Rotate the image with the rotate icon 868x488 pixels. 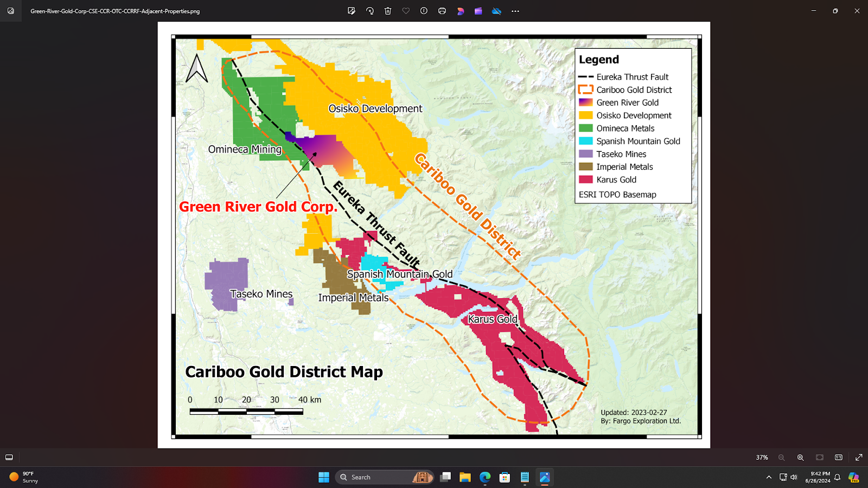click(370, 11)
